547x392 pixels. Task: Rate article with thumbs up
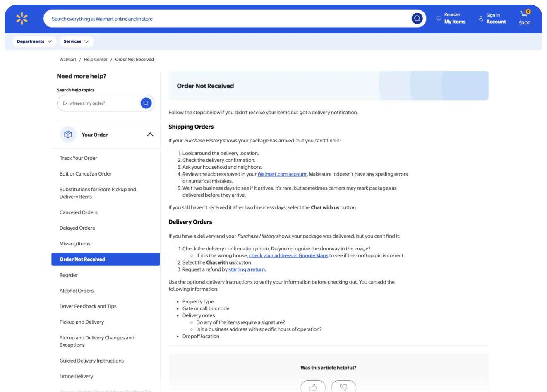(x=313, y=387)
